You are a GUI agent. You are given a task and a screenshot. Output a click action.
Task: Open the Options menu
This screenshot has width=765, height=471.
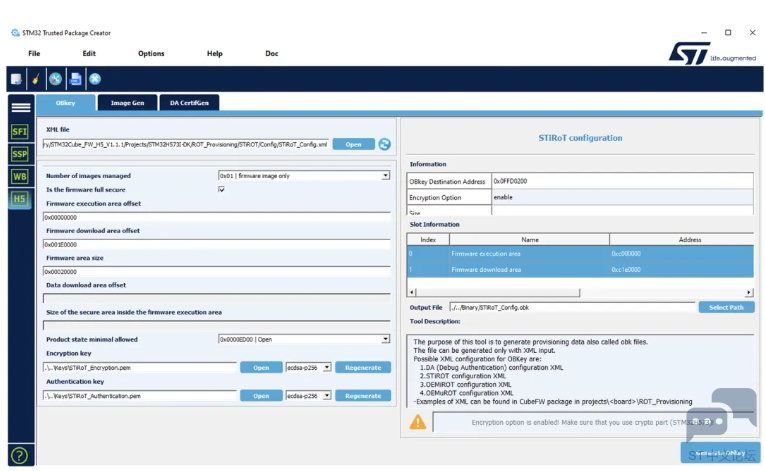151,54
